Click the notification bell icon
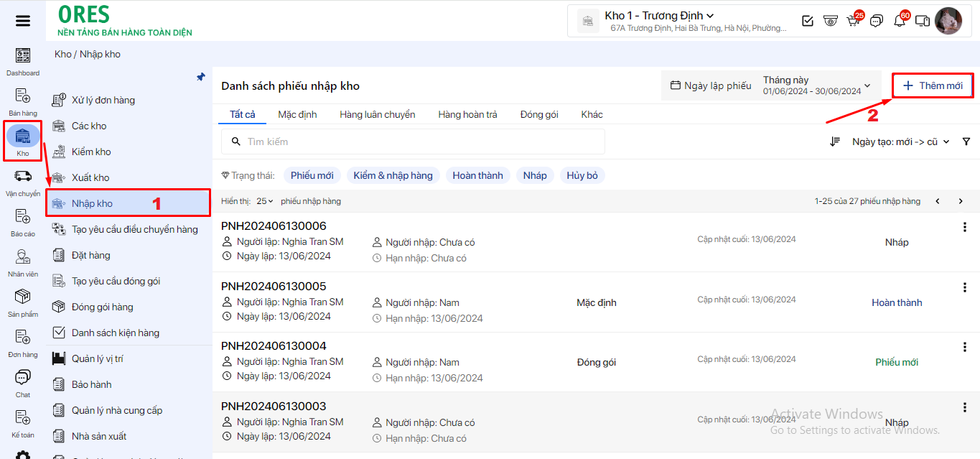The image size is (980, 459). [x=899, y=21]
